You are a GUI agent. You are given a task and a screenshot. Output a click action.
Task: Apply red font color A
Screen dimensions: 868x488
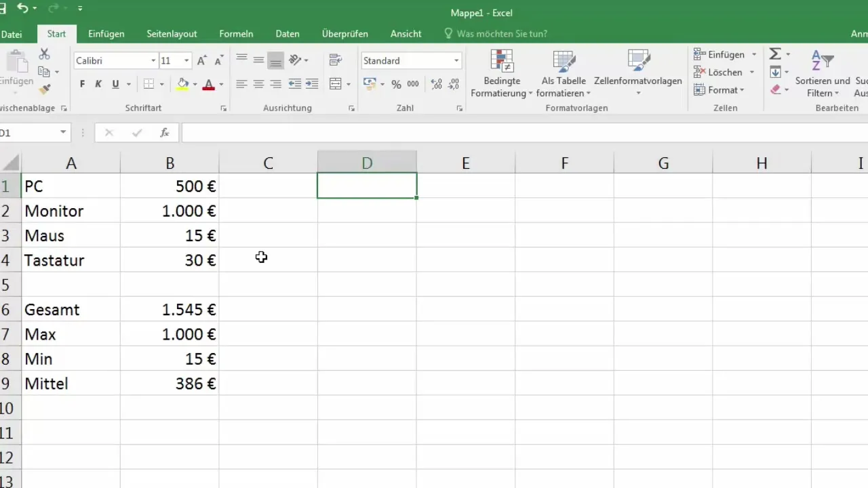[x=209, y=85]
